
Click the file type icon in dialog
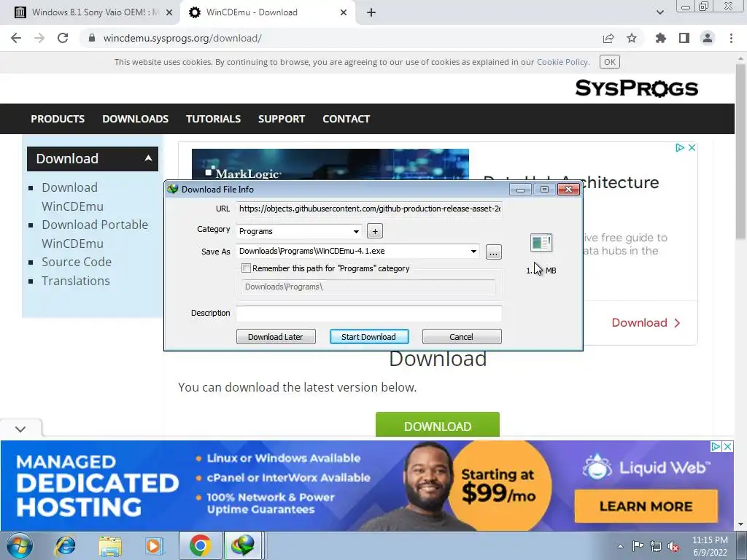[x=541, y=243]
